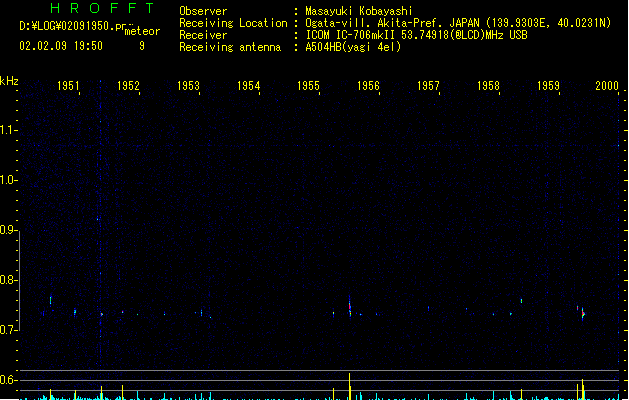The width and height of the screenshot is (629, 400).
Task: Click location text Ogata-vill. Akita-Pref. JAPAN
Action: tap(392, 23)
